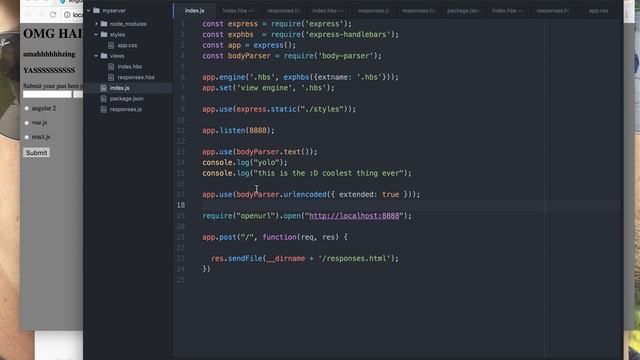The height and width of the screenshot is (360, 640).
Task: Click the node_modules folder icon
Action: [x=104, y=24]
